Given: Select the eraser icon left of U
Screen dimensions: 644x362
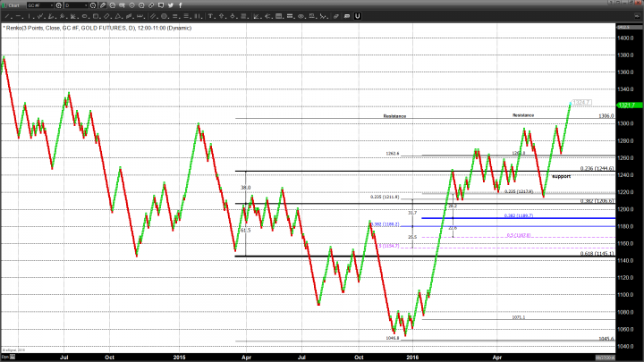Looking at the screenshot, I should point(335,16).
